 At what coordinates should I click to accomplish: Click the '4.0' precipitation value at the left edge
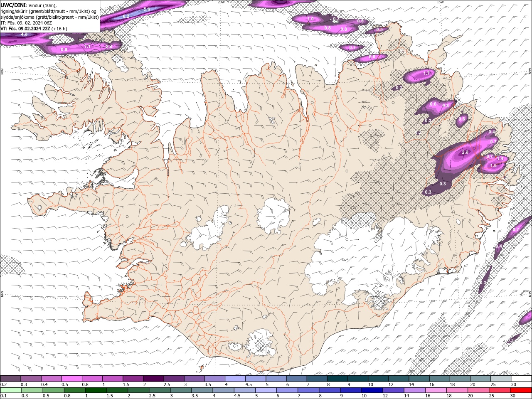24,34
